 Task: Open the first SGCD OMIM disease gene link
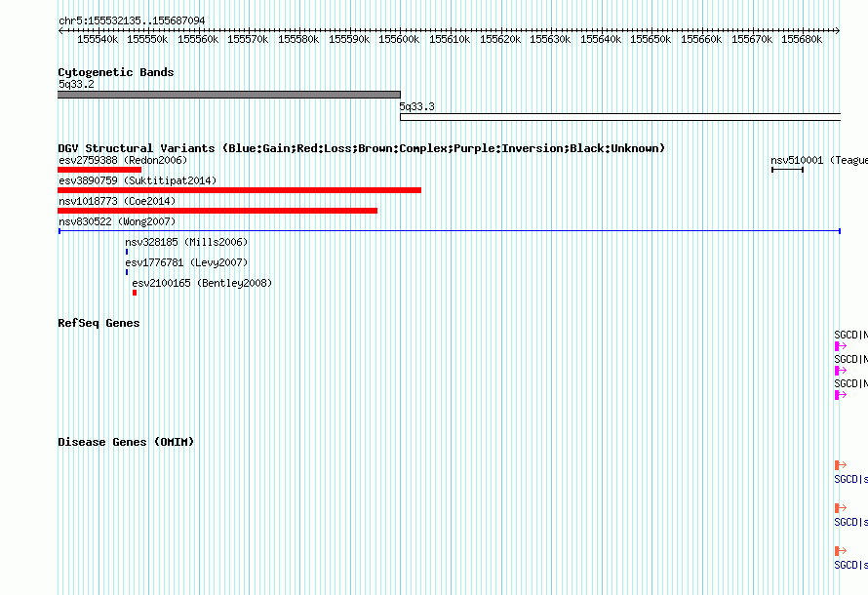850,479
